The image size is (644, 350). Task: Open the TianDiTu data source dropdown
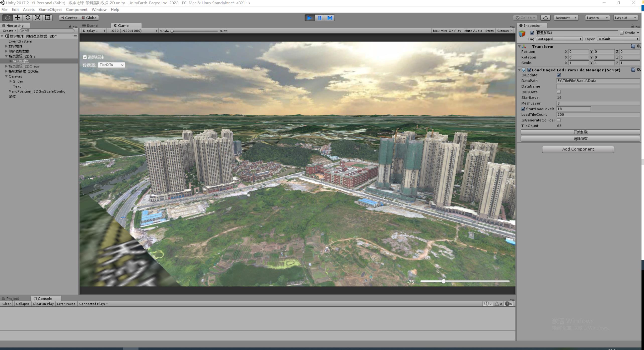pyautogui.click(x=111, y=65)
